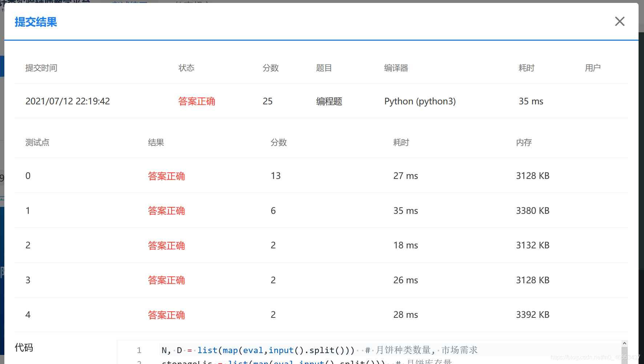Click the scroll-up arrow of the code panel
644x364 pixels.
(624, 343)
